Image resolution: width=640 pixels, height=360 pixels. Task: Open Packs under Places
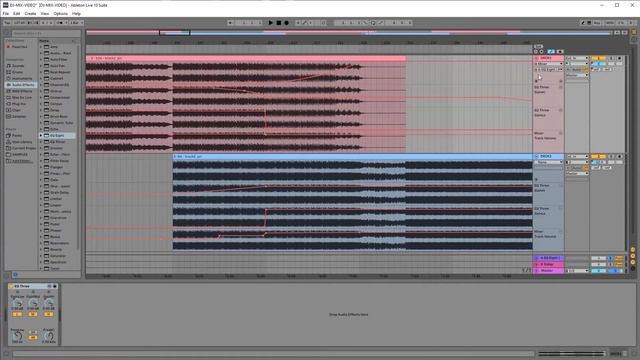[x=17, y=136]
